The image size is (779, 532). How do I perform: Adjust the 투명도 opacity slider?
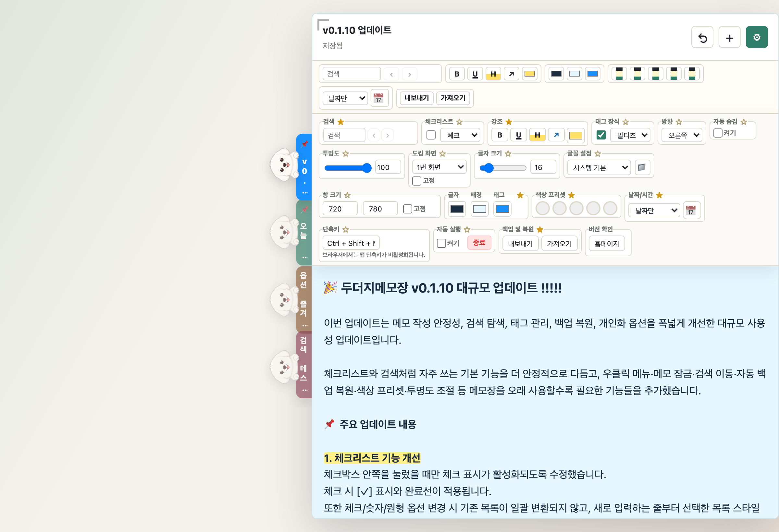click(x=348, y=167)
